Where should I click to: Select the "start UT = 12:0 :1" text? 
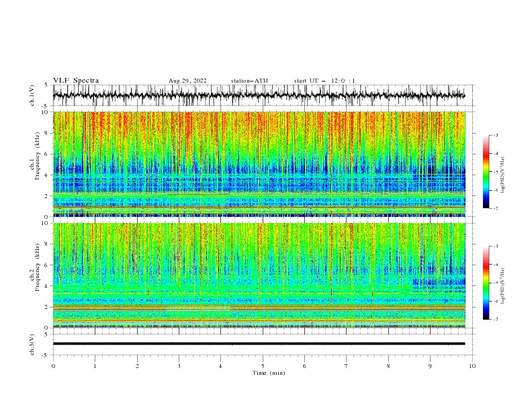pyautogui.click(x=324, y=81)
